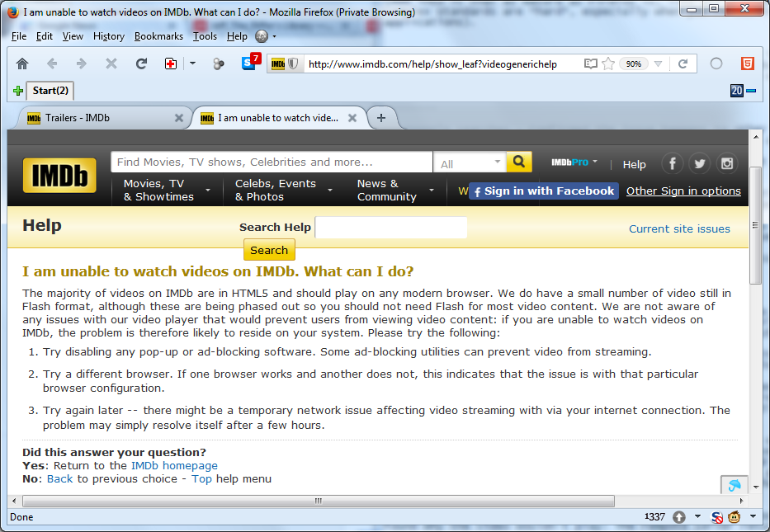Click the gray circle toolbar icon

716,64
